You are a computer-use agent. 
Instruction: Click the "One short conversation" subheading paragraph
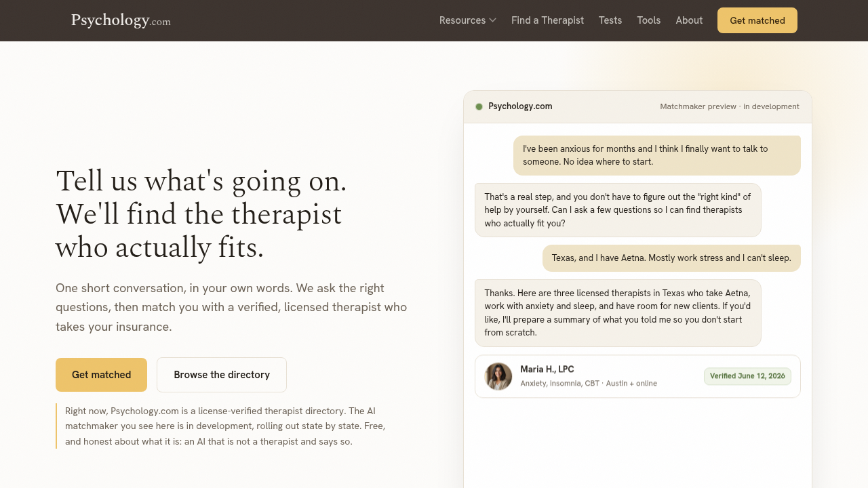[x=231, y=308]
